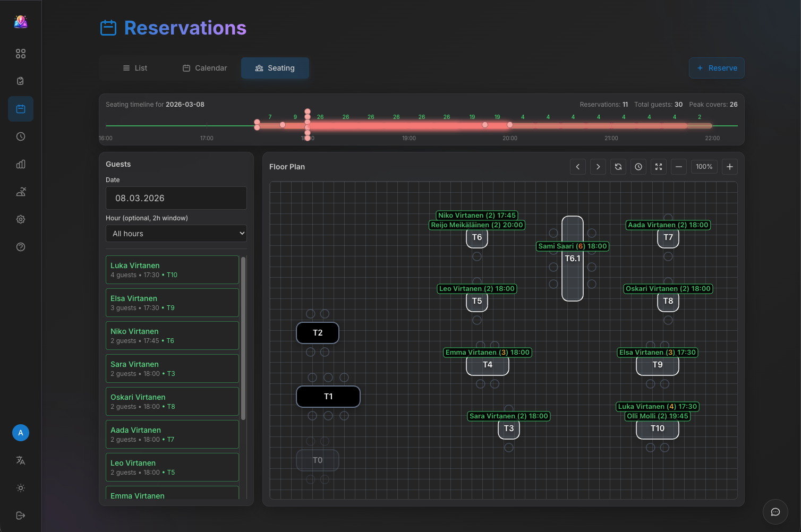Image resolution: width=801 pixels, height=532 pixels.
Task: Advance floor plan with right chevron
Action: tap(598, 167)
